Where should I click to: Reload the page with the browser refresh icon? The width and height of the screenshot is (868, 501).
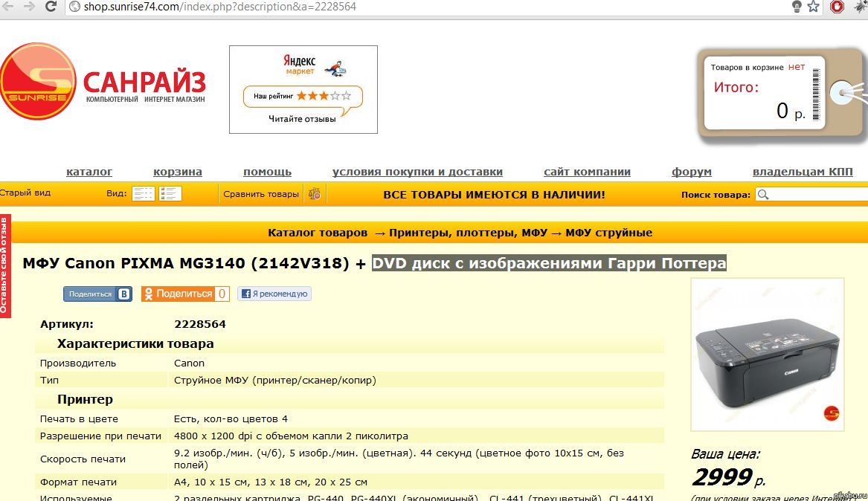(x=51, y=7)
